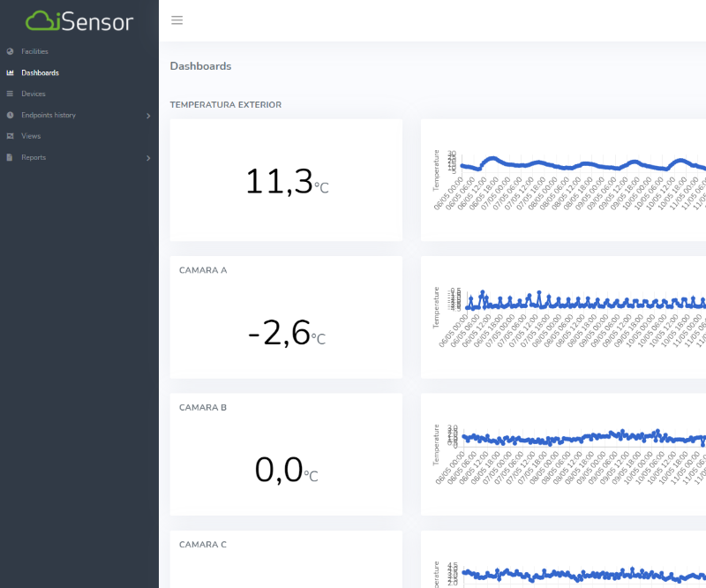This screenshot has height=588, width=706.
Task: Open Reports menu item
Action: pyautogui.click(x=34, y=157)
